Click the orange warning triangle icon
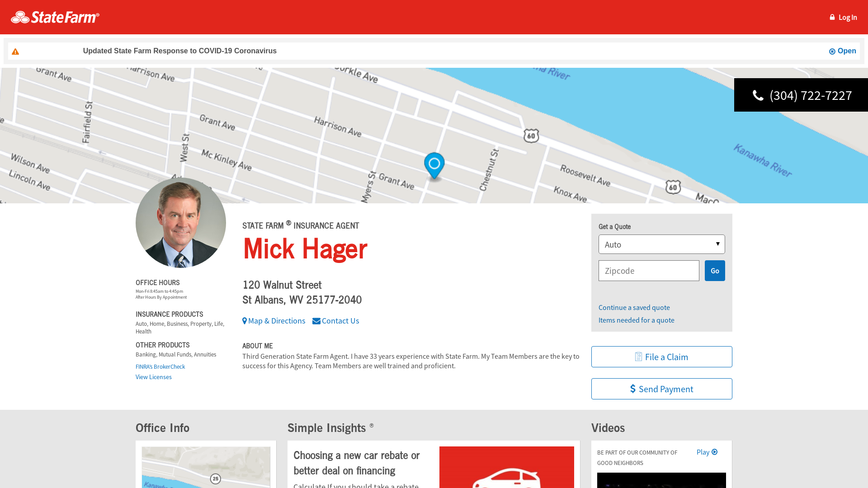Image resolution: width=868 pixels, height=488 pixels. [x=15, y=52]
